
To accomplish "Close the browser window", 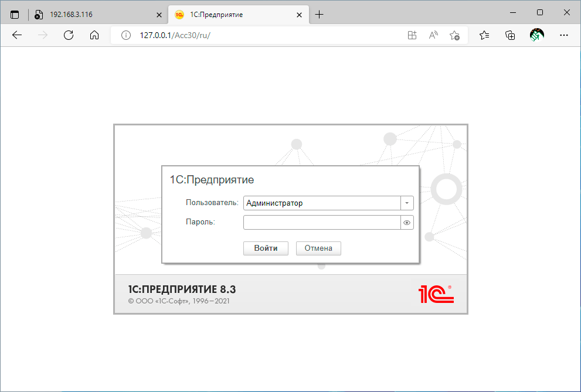I will click(566, 12).
